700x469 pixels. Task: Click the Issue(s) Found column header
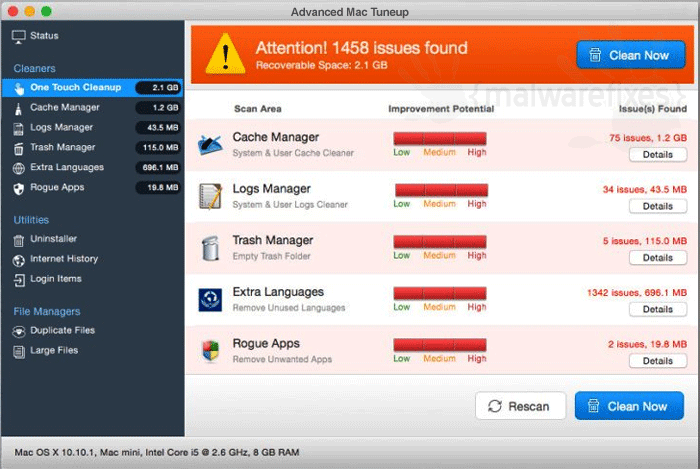[653, 109]
